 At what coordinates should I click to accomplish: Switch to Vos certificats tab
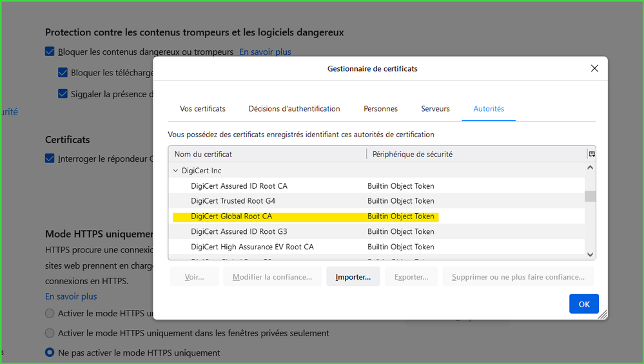tap(202, 109)
